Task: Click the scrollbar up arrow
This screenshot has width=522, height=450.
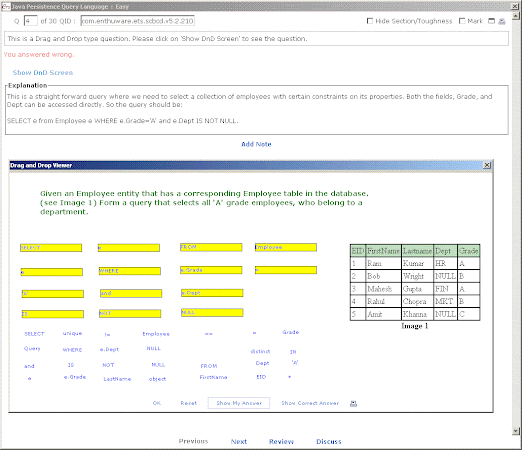Action: coord(516,16)
